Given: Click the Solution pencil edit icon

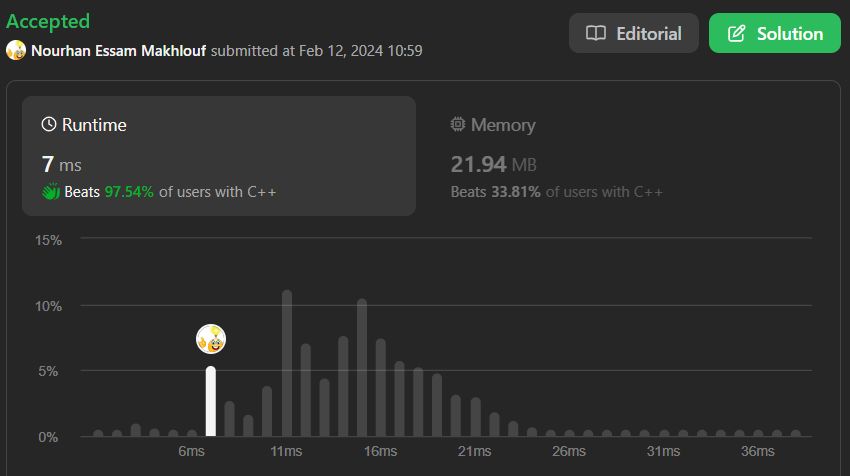Looking at the screenshot, I should (x=737, y=33).
